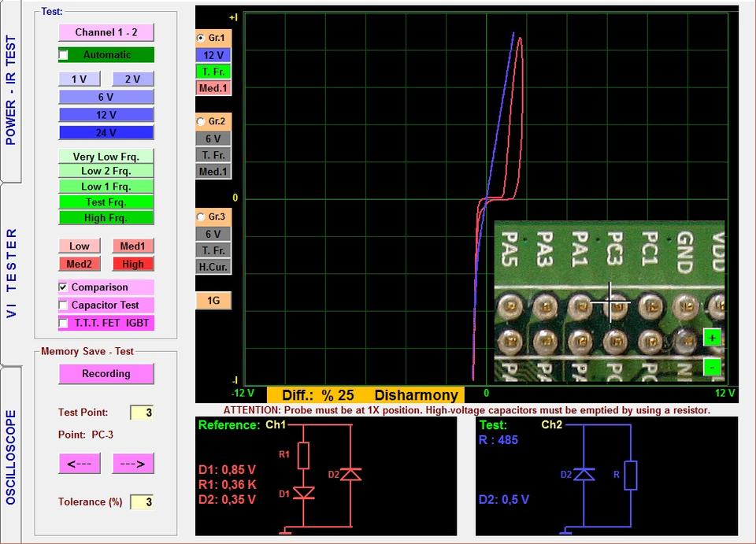Click the Test Point number field
756x544 pixels.
(x=142, y=413)
